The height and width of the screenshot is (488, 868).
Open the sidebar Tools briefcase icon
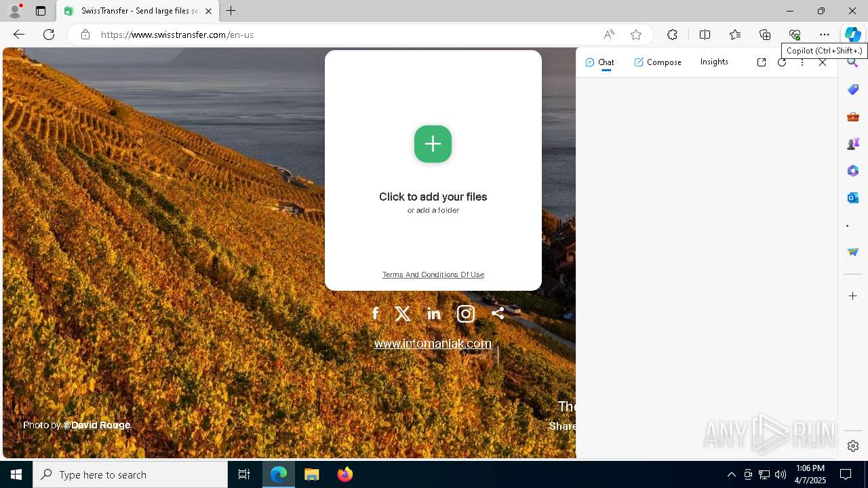click(x=853, y=117)
